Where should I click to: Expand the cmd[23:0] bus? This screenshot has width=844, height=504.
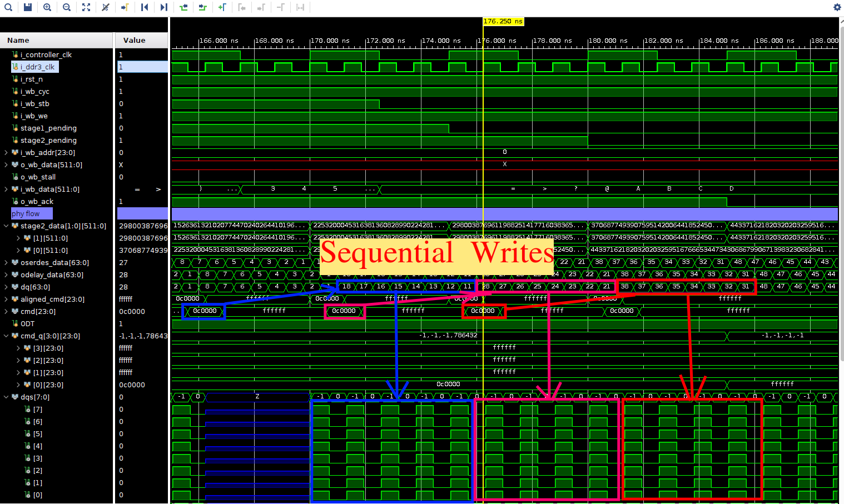coord(6,311)
